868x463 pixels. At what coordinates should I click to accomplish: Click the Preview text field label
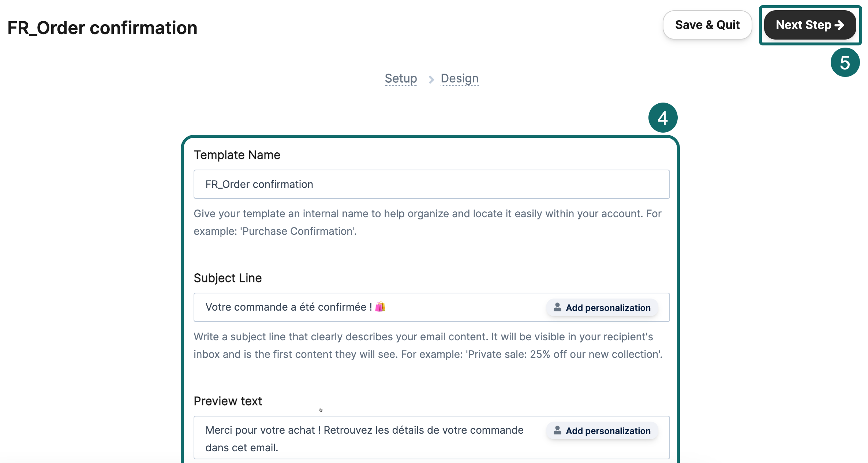coord(228,401)
